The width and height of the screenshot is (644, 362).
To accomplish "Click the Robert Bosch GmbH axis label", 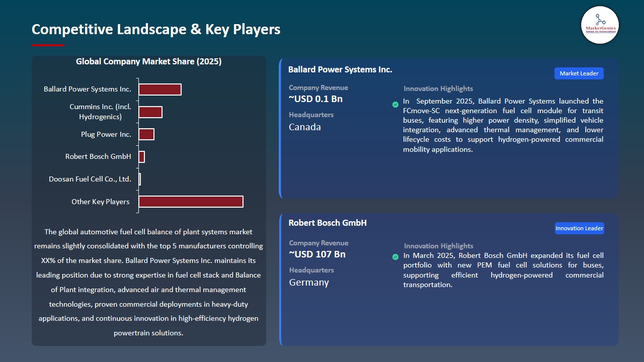I will coord(98,156).
